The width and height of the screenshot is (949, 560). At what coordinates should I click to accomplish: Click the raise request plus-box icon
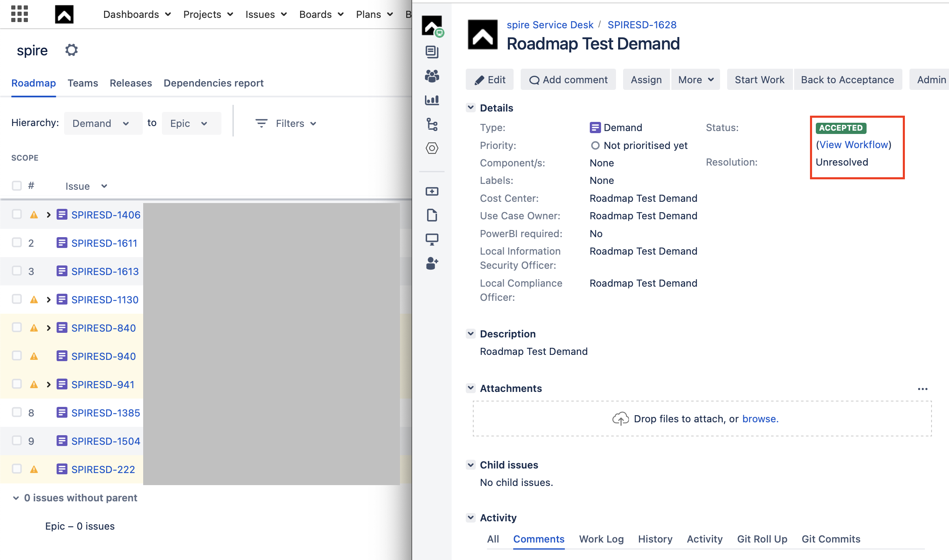point(432,191)
